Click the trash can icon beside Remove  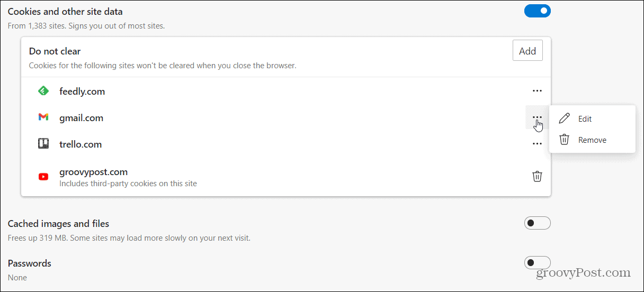pyautogui.click(x=565, y=140)
